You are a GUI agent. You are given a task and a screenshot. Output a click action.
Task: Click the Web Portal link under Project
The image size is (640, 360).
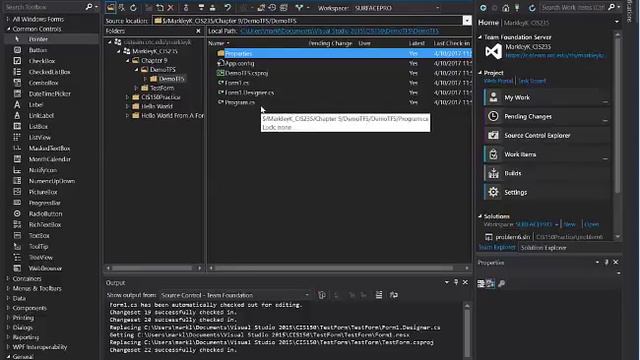tap(498, 81)
